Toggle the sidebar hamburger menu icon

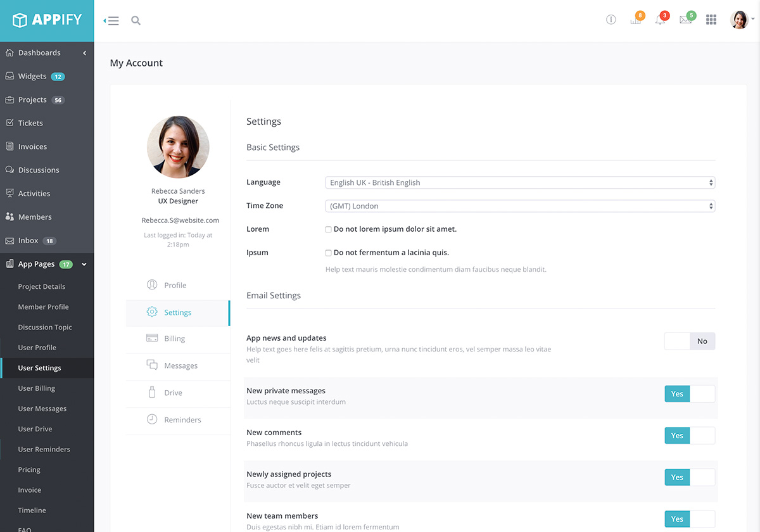pos(112,20)
